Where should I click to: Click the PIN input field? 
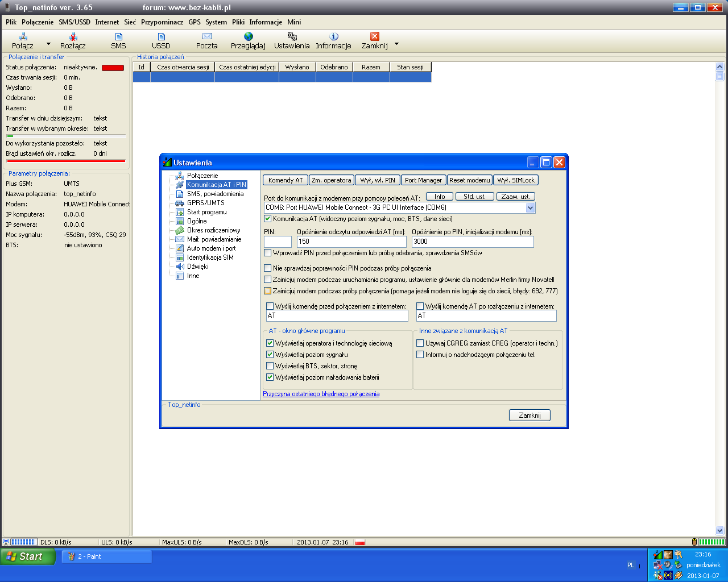click(x=278, y=242)
